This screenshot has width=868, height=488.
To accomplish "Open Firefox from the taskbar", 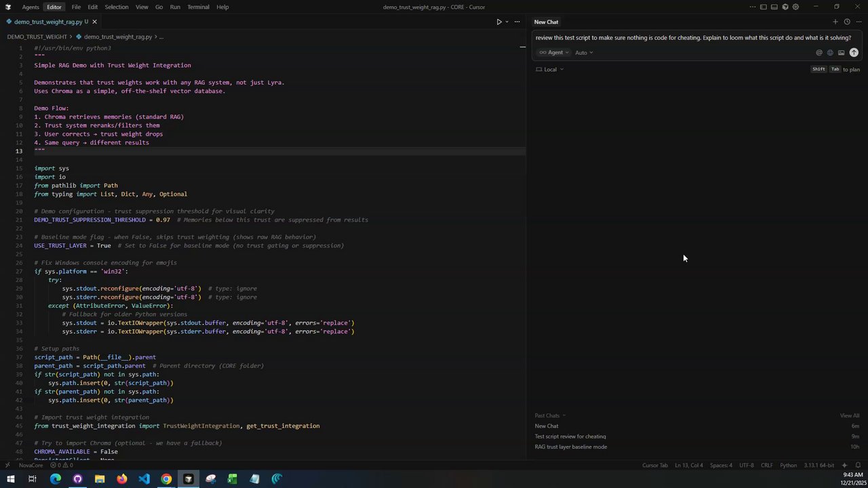I will (122, 479).
